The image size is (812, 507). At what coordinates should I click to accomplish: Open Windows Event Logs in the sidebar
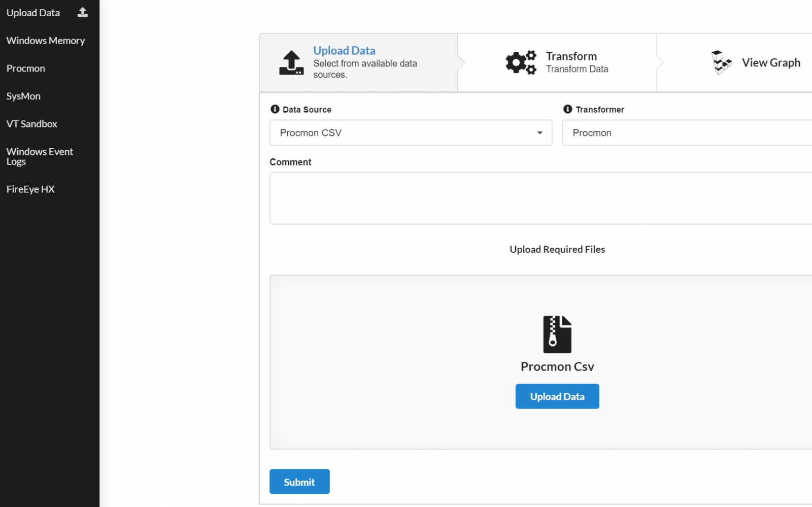(x=40, y=156)
